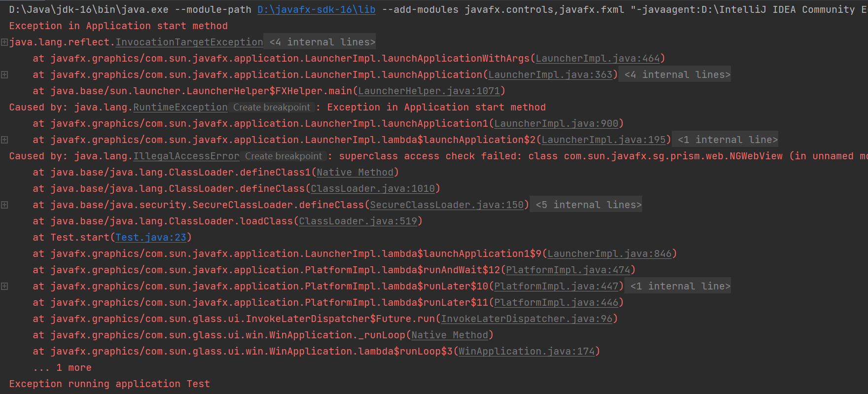Expand fold icon beside LauncherImpl.java:363 line
Viewport: 868px width, 394px height.
point(4,75)
